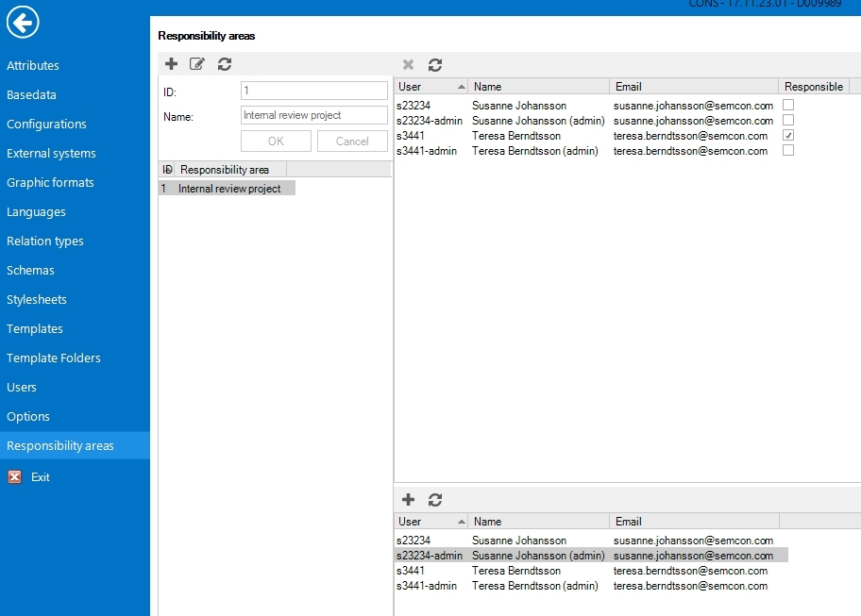The image size is (861, 616).
Task: Uncheck Responsible for Teresa Berndtsson s3441
Action: 788,136
